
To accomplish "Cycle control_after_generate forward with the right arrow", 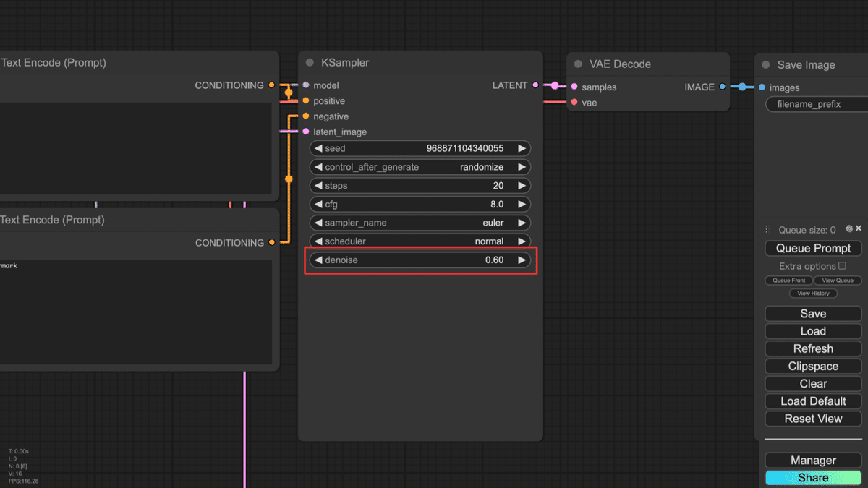I will pos(522,167).
